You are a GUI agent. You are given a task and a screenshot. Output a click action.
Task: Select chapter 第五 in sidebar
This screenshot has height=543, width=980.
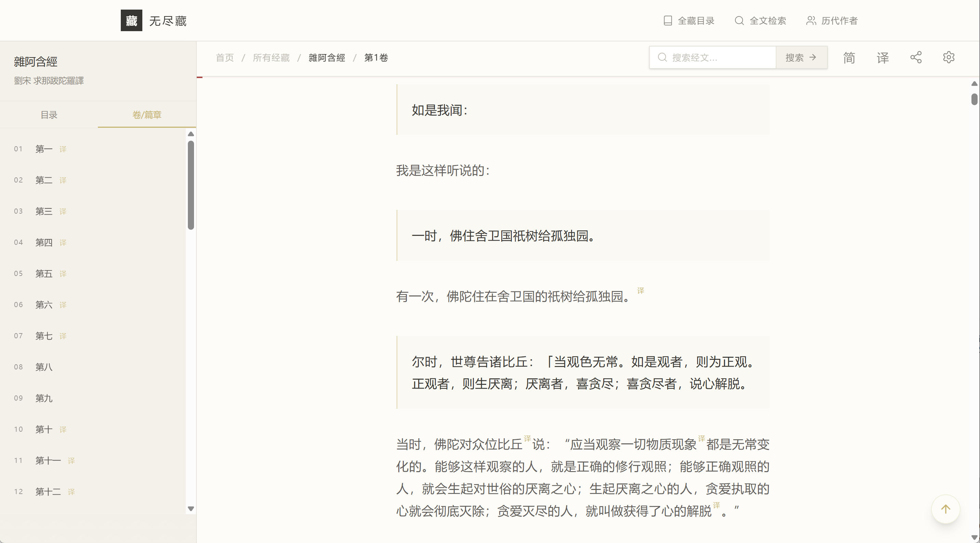click(44, 274)
